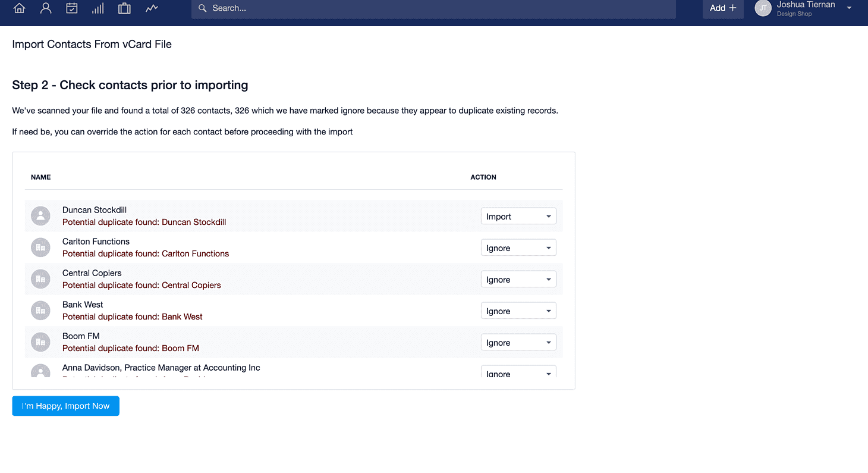Click the JT user avatar

(763, 8)
